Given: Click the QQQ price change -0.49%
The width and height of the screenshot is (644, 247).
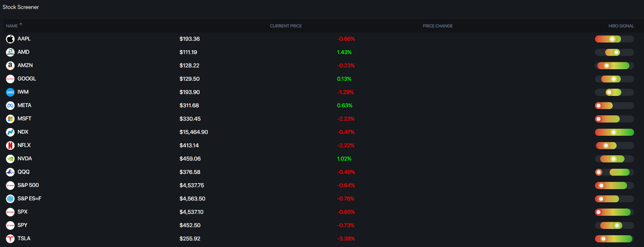Looking at the screenshot, I should pos(346,172).
